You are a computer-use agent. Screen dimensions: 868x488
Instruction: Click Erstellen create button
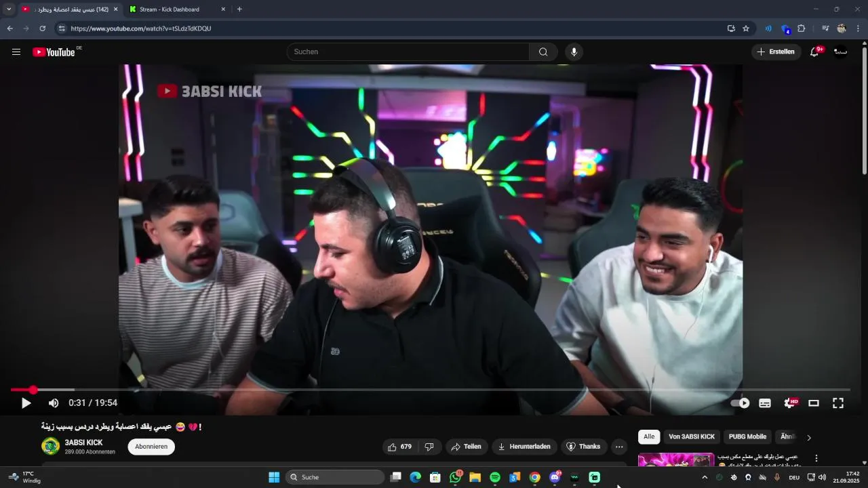click(776, 52)
